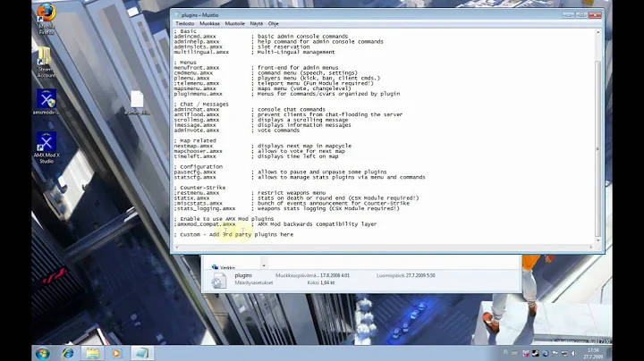Click the keyboard tray icon
Image resolution: width=644 pixels, height=361 pixels.
[x=514, y=353]
